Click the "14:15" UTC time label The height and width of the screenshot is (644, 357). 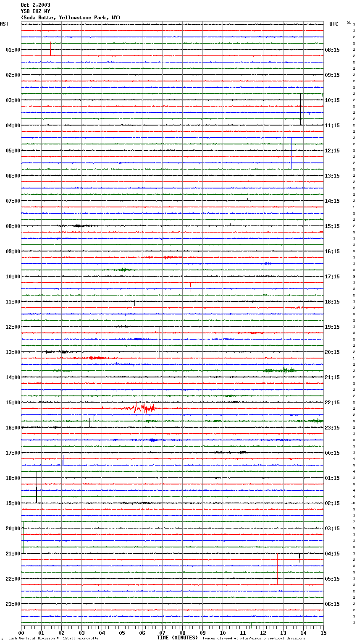pyautogui.click(x=332, y=201)
